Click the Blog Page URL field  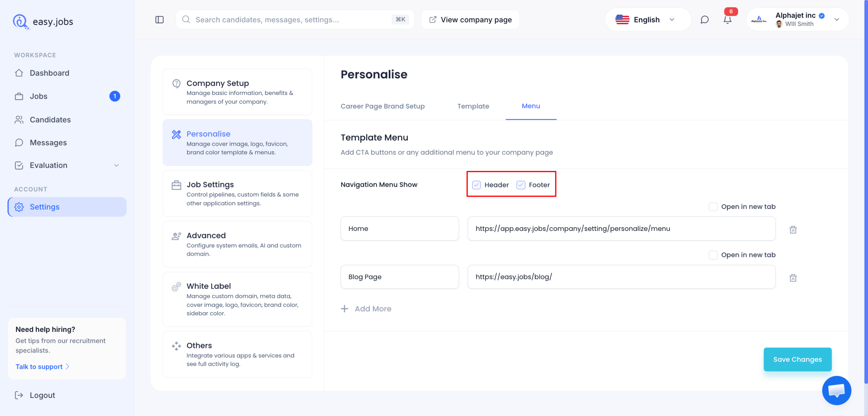point(622,277)
